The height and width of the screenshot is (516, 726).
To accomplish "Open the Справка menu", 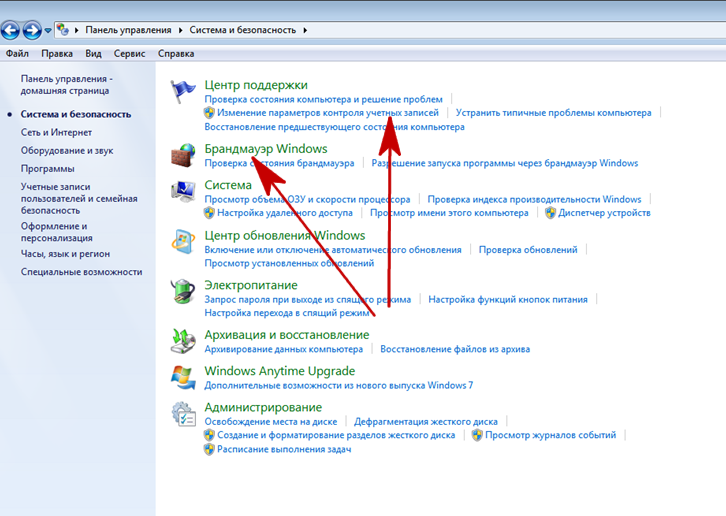I will (x=176, y=54).
